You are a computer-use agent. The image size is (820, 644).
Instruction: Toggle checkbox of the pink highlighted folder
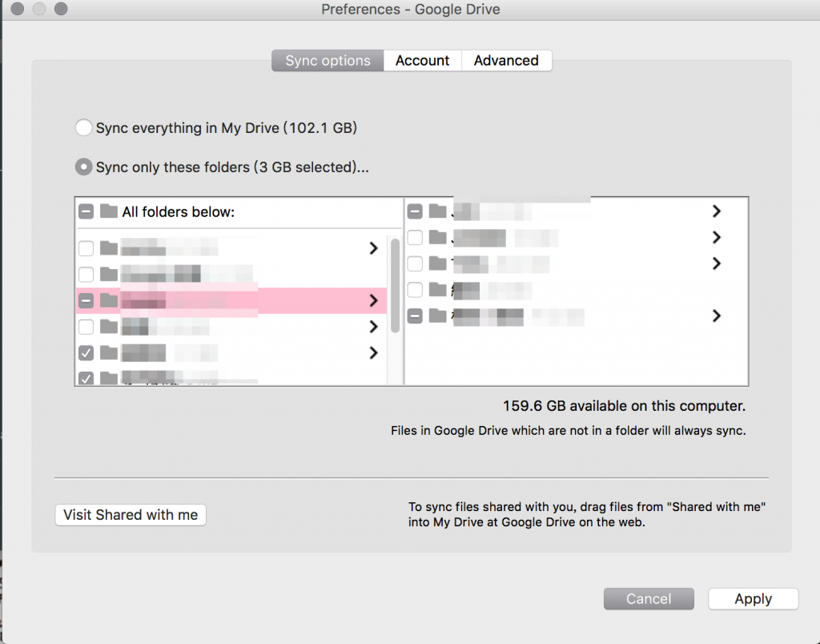tap(86, 301)
